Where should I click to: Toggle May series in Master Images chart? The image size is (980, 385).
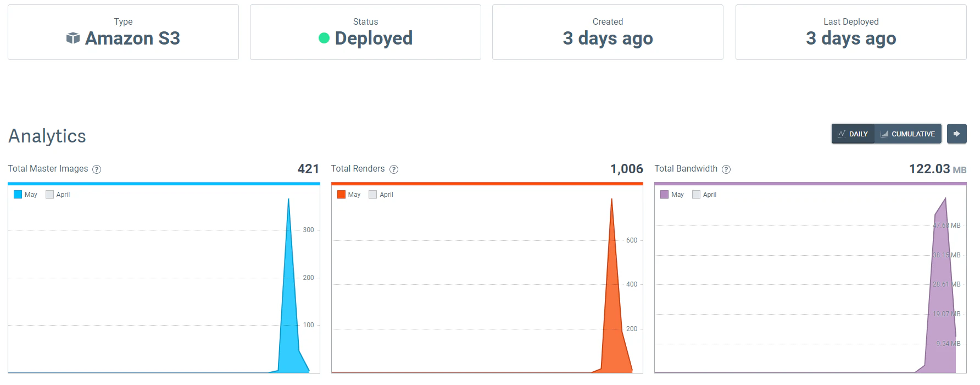(25, 195)
